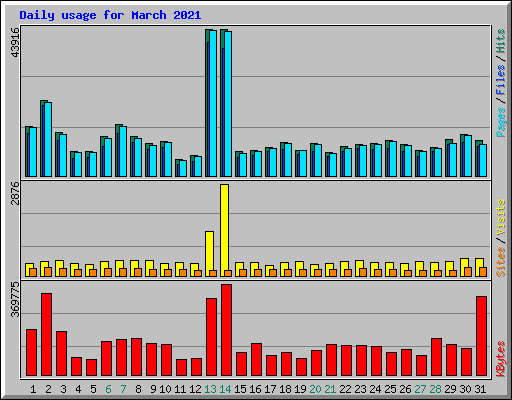The height and width of the screenshot is (400, 512).
Task: Click the 2876 visits axis label
Action: (15, 193)
